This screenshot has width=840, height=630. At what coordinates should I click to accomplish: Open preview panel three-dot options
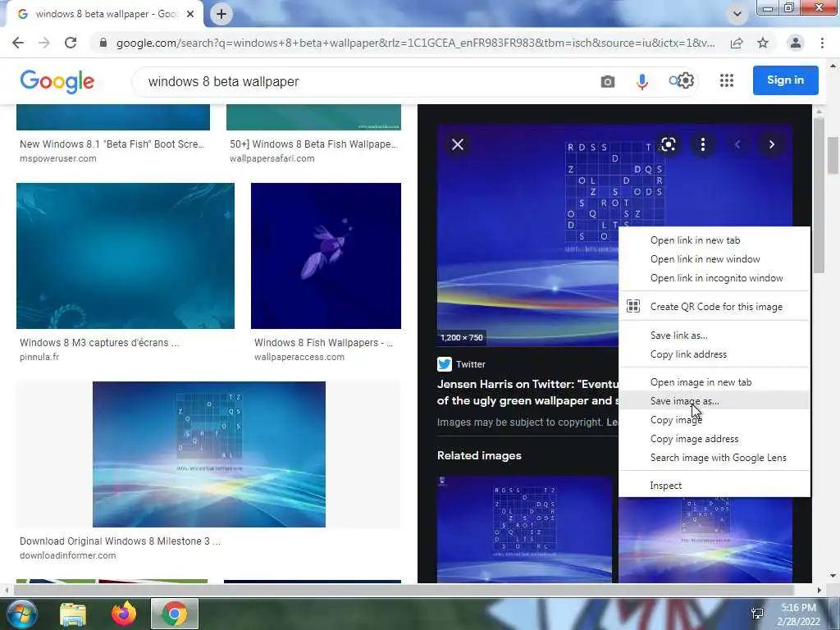click(x=703, y=144)
